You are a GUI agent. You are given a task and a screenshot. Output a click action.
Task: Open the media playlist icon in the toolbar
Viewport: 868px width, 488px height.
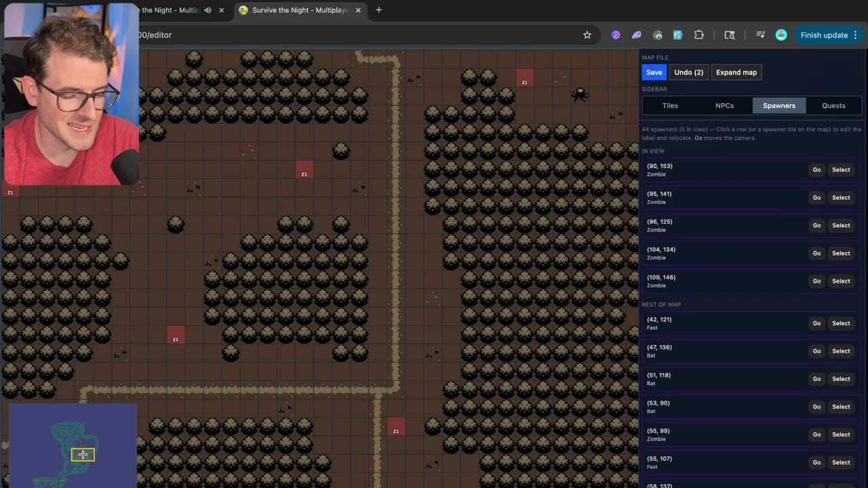click(760, 35)
